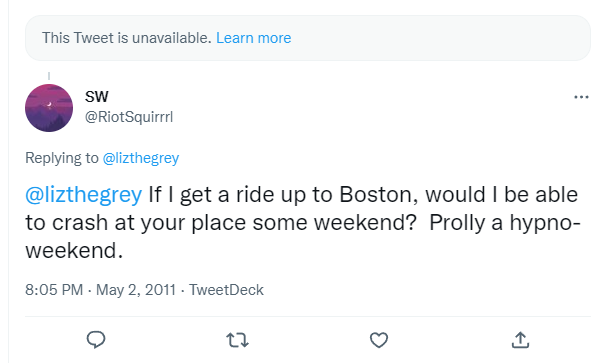Click the This Tweet is unavailable notice
The image size is (603, 363).
127,38
